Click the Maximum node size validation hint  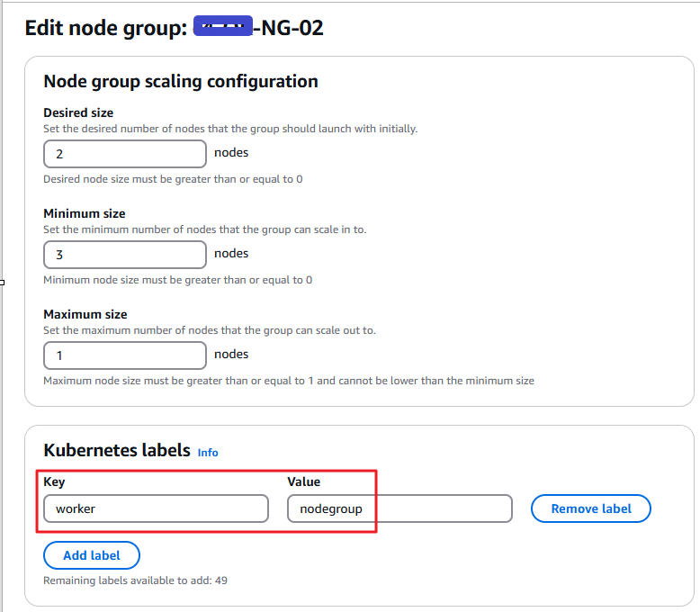pos(288,381)
